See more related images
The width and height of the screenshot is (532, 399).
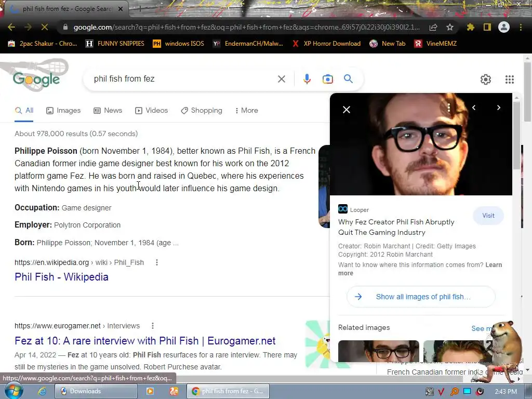(x=481, y=328)
